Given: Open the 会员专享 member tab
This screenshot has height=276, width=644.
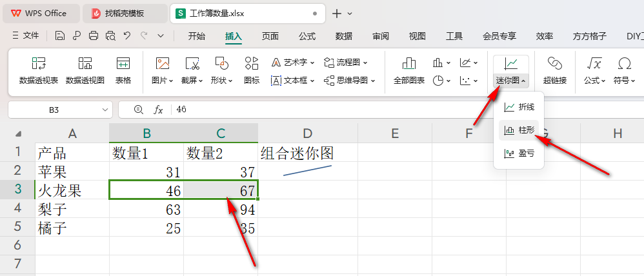Looking at the screenshot, I should click(499, 36).
